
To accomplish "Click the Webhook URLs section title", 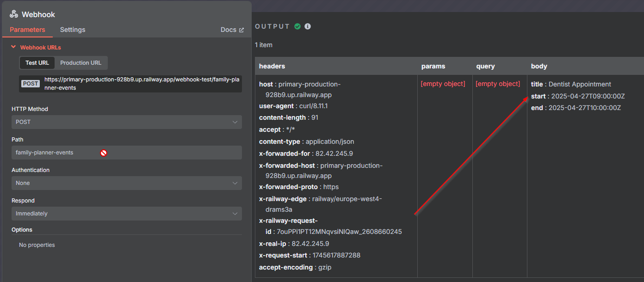I will (40, 47).
